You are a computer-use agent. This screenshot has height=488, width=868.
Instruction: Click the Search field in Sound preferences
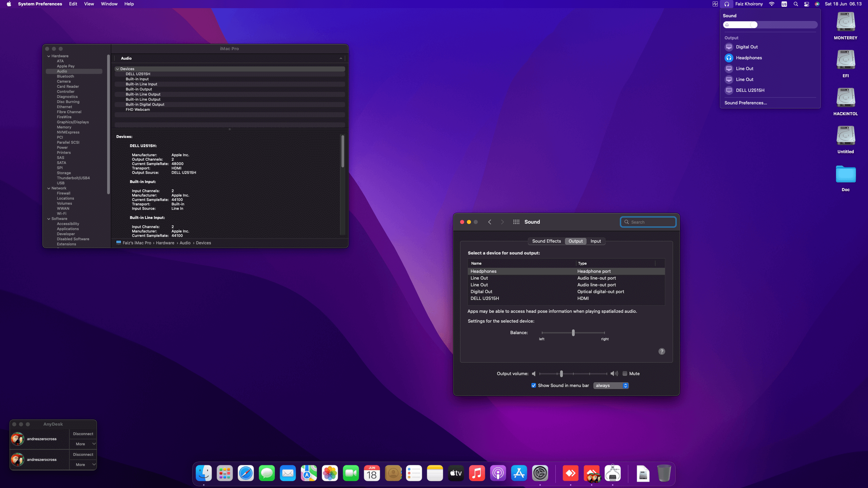coord(648,222)
